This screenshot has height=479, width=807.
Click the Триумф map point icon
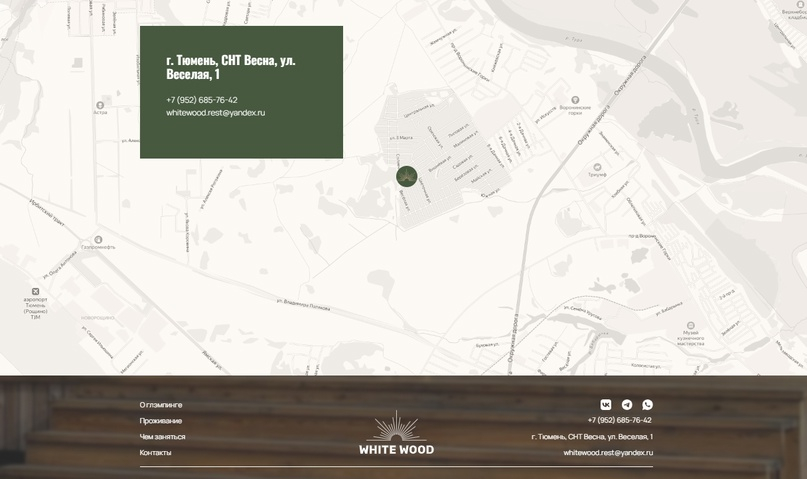[597, 167]
